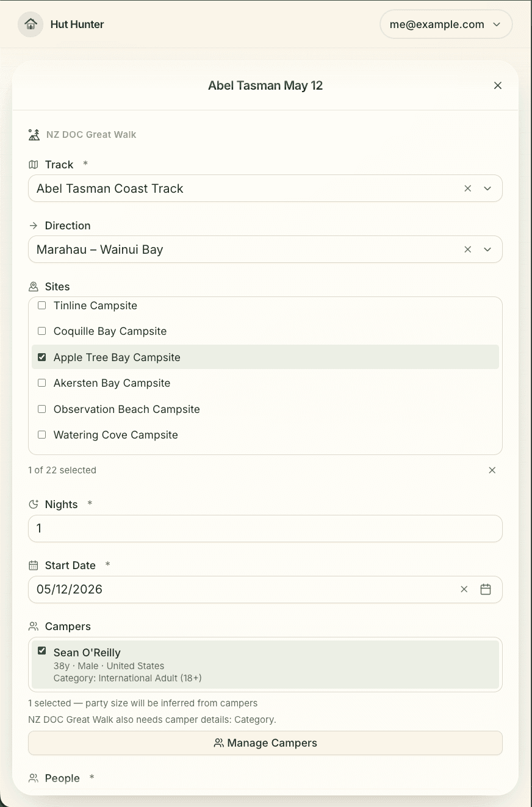Open the calendar date picker icon

[486, 589]
